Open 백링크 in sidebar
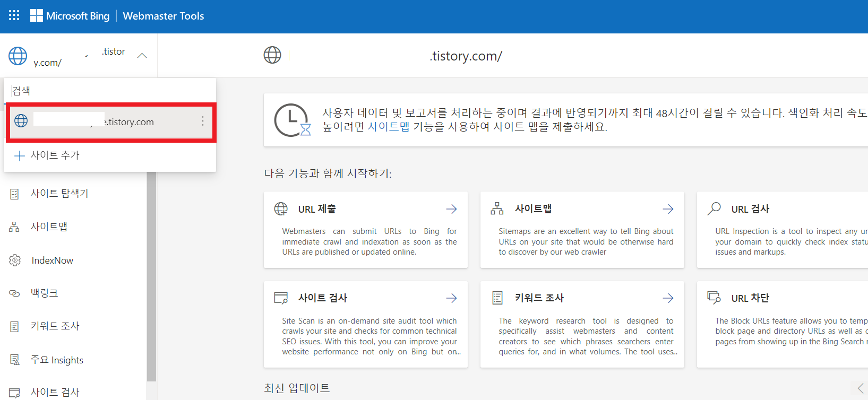The height and width of the screenshot is (400, 868). coord(44,293)
